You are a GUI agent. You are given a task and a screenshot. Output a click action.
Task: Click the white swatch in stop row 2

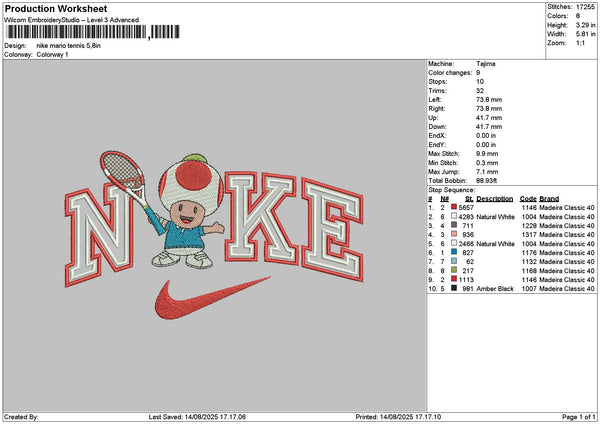pyautogui.click(x=454, y=216)
